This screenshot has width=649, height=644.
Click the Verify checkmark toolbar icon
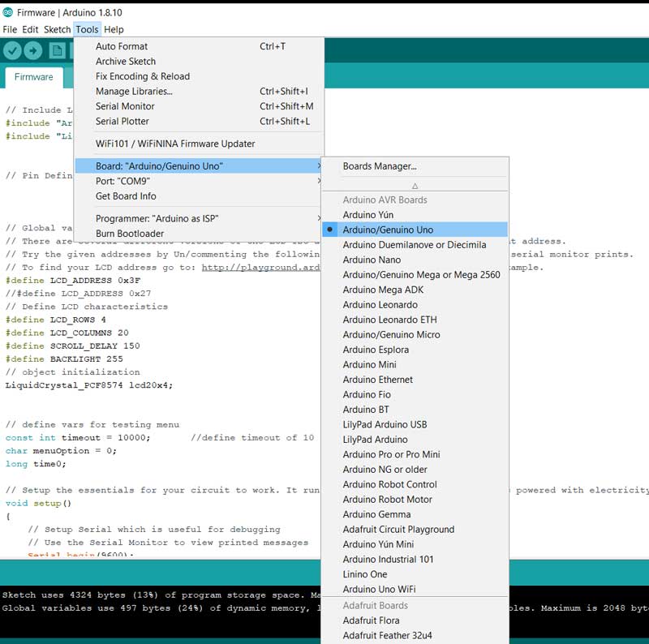pos(12,51)
